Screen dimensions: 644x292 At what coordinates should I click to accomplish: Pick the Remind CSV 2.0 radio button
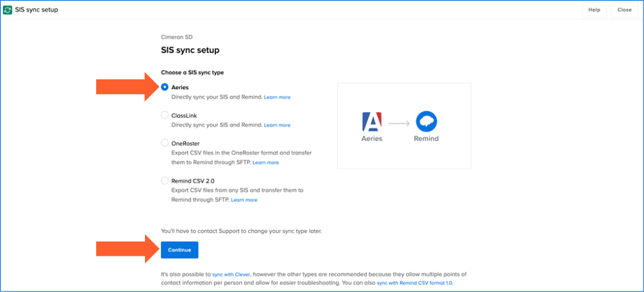(164, 180)
